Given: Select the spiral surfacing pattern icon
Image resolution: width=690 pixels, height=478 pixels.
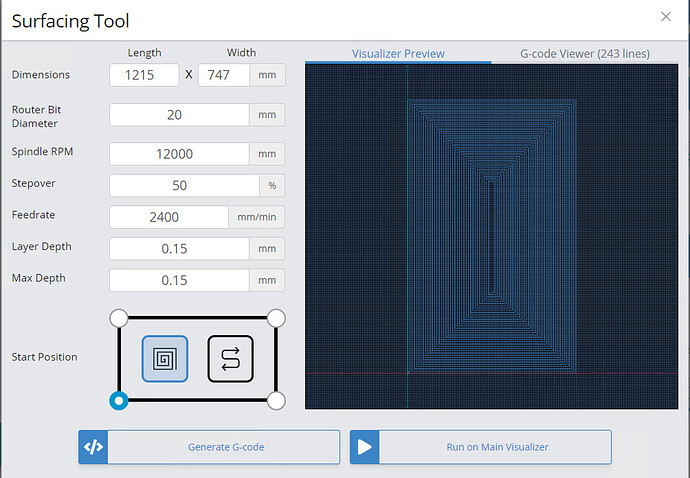Looking at the screenshot, I should point(165,359).
